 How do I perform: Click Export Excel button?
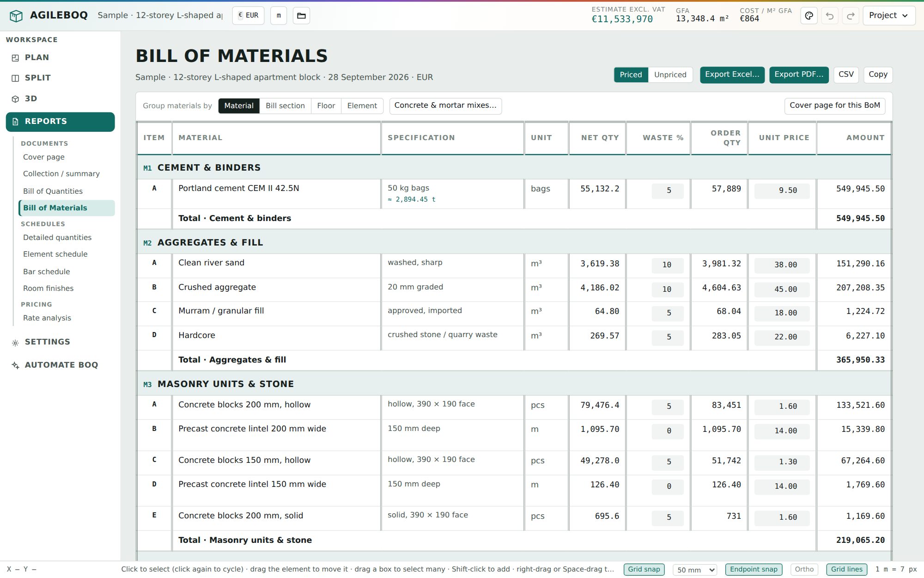(x=732, y=75)
